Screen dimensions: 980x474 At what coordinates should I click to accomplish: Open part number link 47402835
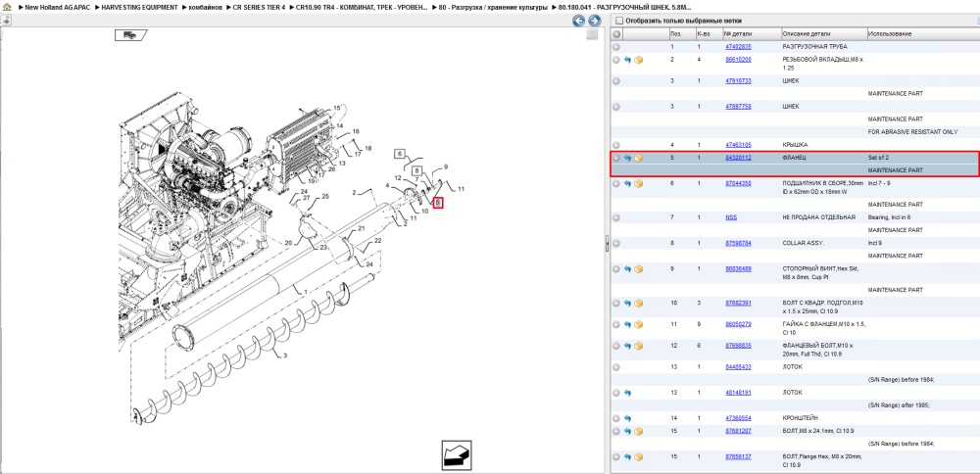coord(738,47)
